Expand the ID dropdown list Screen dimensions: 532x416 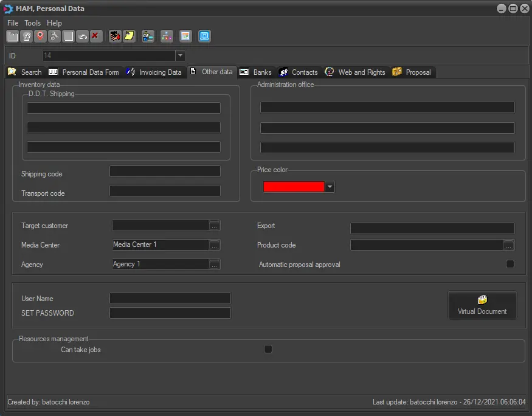point(180,56)
